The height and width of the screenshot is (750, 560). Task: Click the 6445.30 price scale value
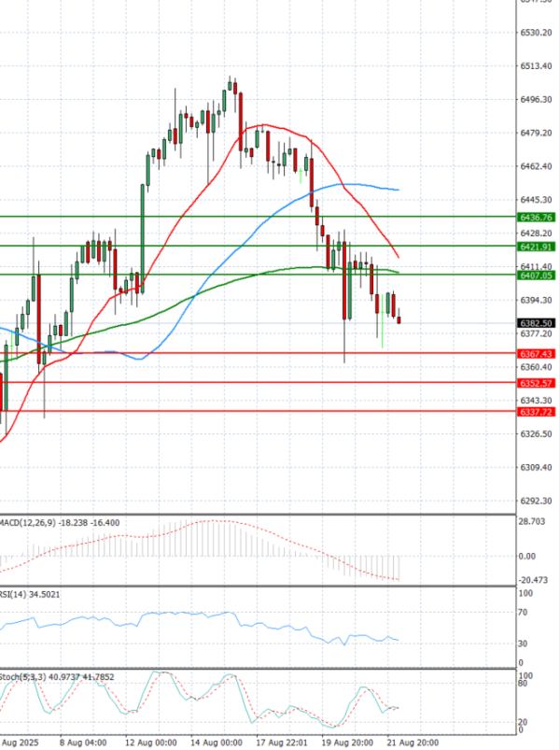coord(536,200)
